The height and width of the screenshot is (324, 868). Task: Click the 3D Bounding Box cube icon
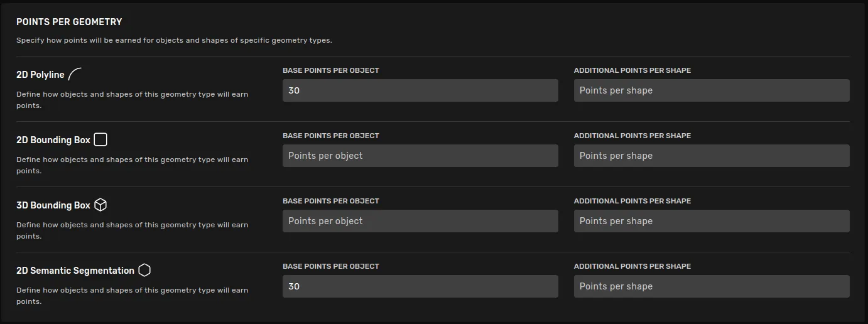point(100,205)
